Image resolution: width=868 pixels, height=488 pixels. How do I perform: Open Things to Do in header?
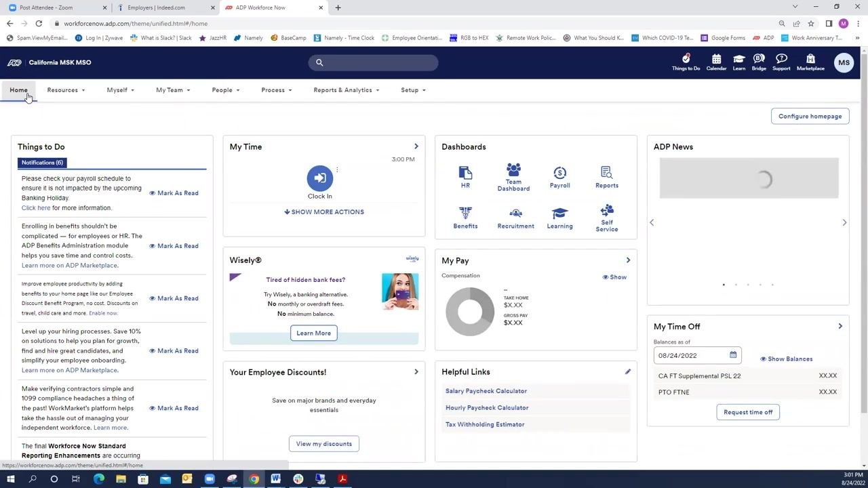(686, 62)
